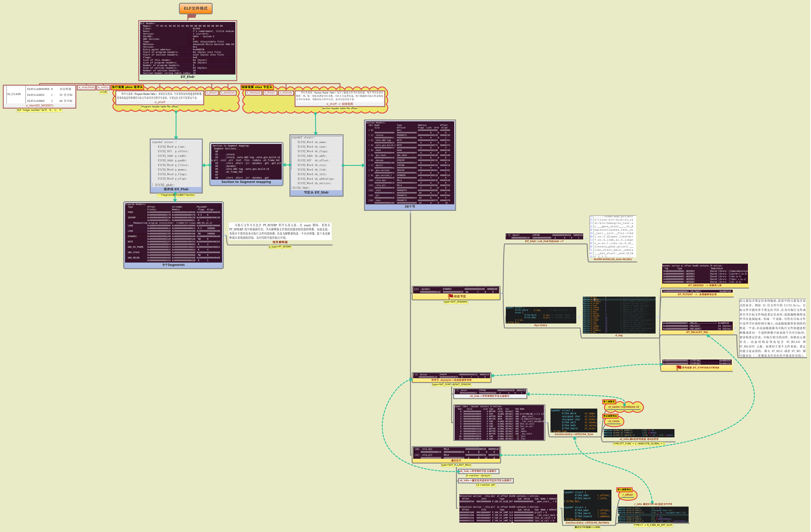The image size is (811, 532).
Task: Select DT_NEEDED -> 依赖导入库 node
Action: (705, 276)
